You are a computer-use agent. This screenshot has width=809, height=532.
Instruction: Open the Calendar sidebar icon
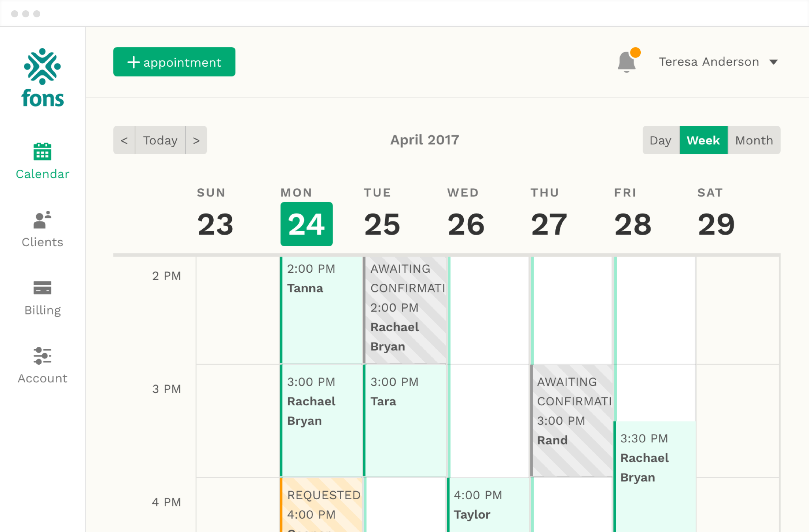42,152
